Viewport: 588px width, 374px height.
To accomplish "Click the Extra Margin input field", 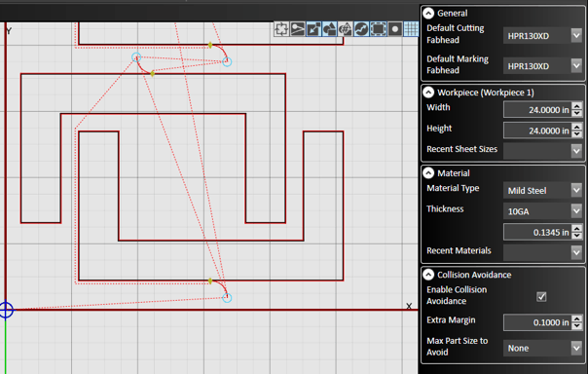I will pyautogui.click(x=537, y=322).
